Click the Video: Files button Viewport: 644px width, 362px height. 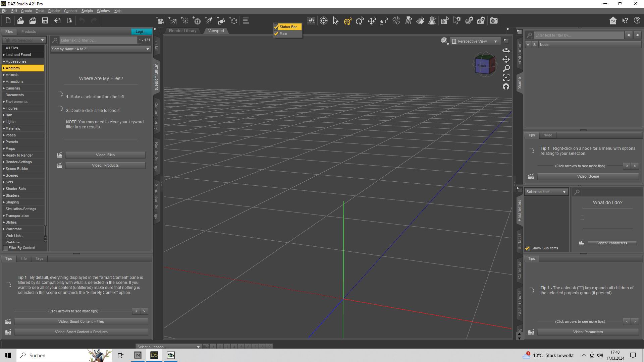tap(105, 155)
